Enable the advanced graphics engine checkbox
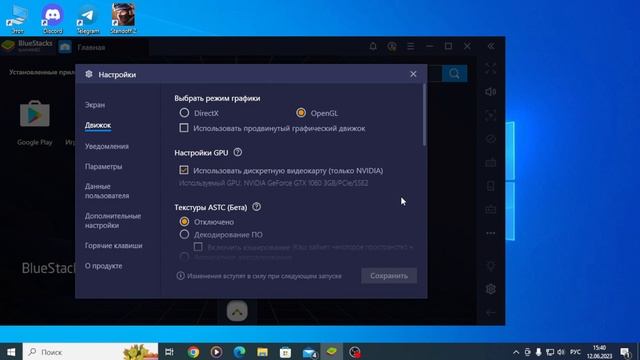Image resolution: width=640 pixels, height=360 pixels. point(184,128)
